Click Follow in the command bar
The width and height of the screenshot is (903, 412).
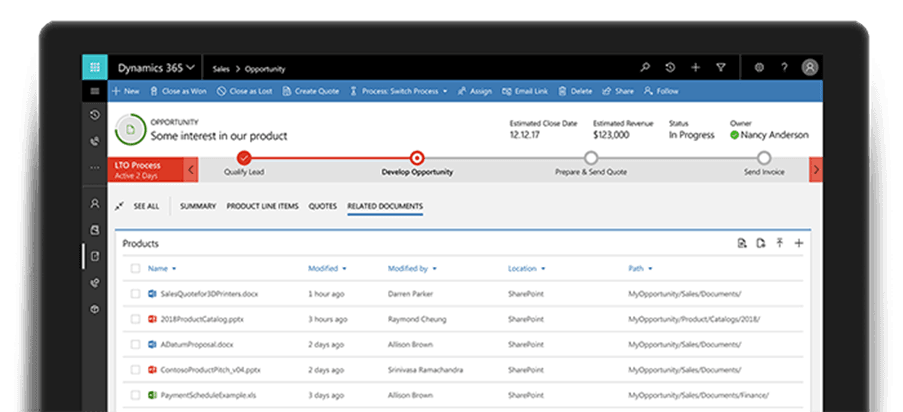click(x=661, y=91)
